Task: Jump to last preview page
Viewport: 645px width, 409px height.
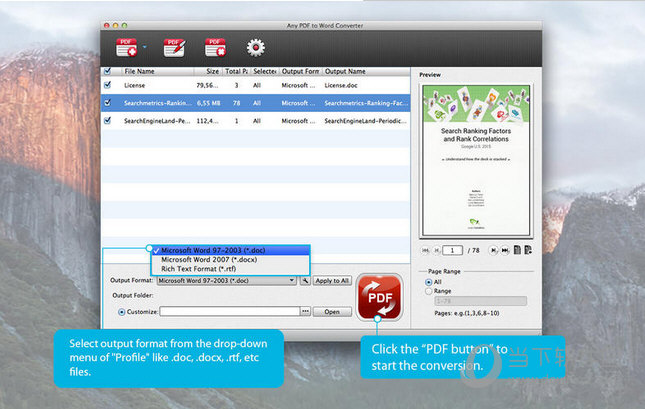Action: [505, 250]
